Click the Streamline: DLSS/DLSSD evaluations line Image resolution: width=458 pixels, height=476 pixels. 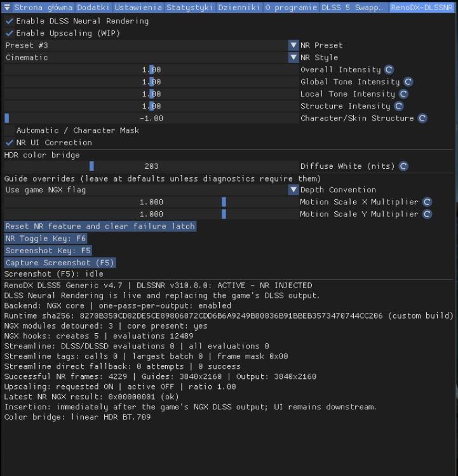137,346
